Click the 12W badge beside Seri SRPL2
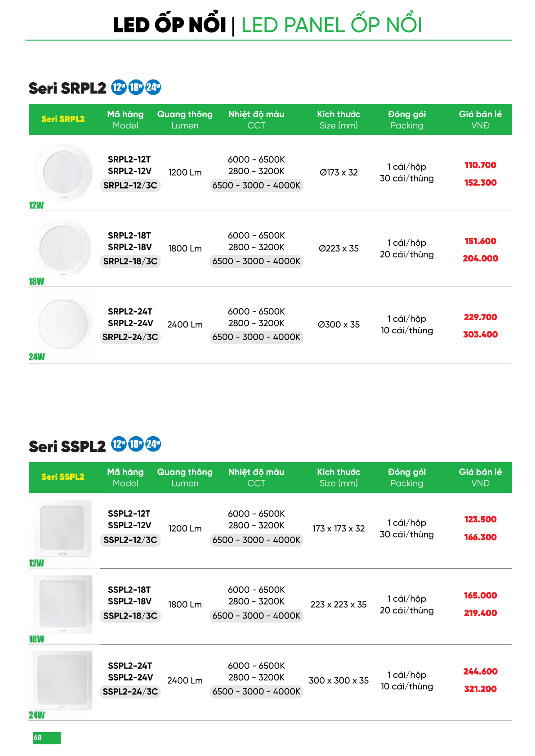Screen dimensions: 535x756 pos(119,87)
